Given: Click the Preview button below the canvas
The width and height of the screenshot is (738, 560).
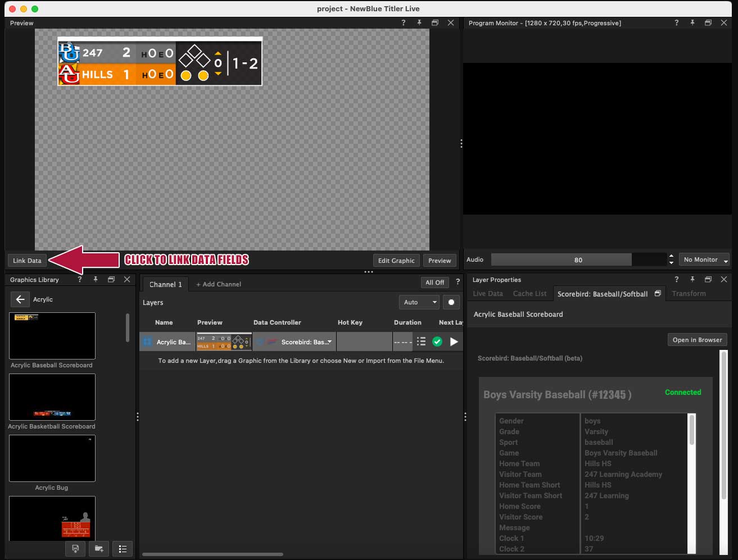Looking at the screenshot, I should pos(440,261).
